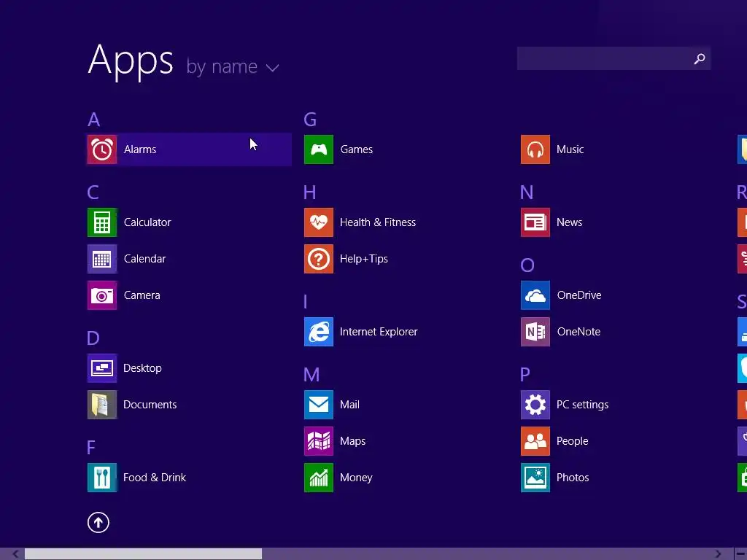Open the OneDrive cloud icon

click(535, 295)
